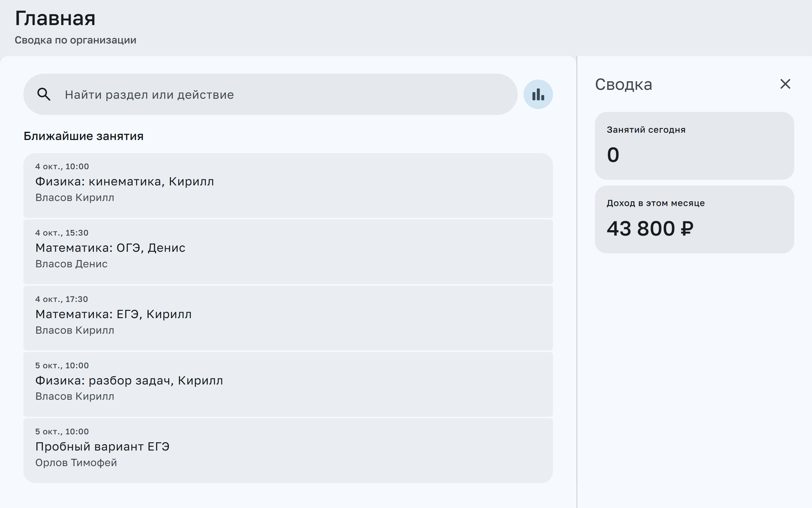This screenshot has height=508, width=812.
Task: Open lesson 'Математика: ОГЭ, Денис'
Action: pos(288,252)
